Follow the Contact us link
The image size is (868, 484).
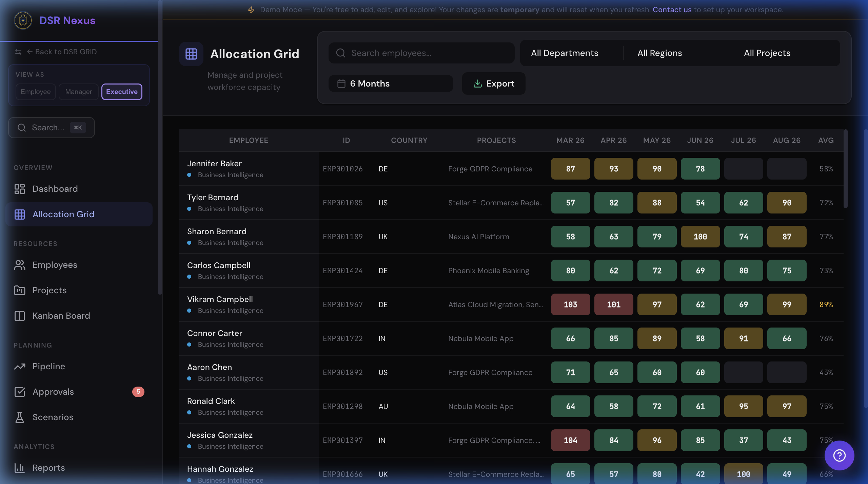click(x=672, y=10)
